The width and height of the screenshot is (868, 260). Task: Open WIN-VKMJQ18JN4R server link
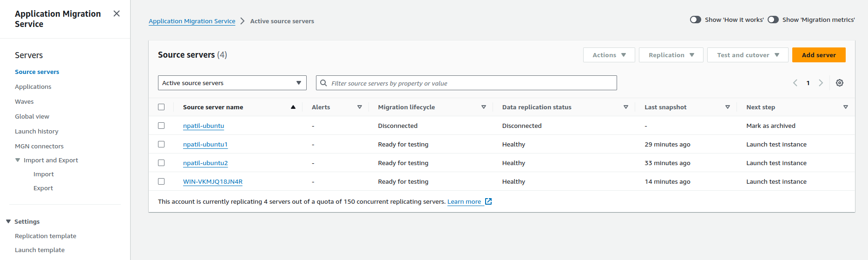point(213,181)
